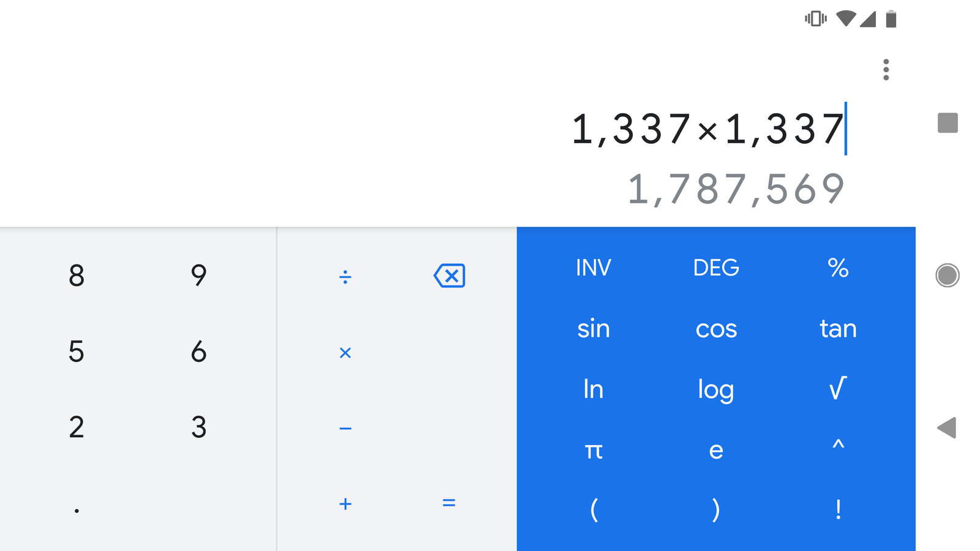Tap the digit 2 key
Screen dimensions: 980x551
pyautogui.click(x=77, y=427)
